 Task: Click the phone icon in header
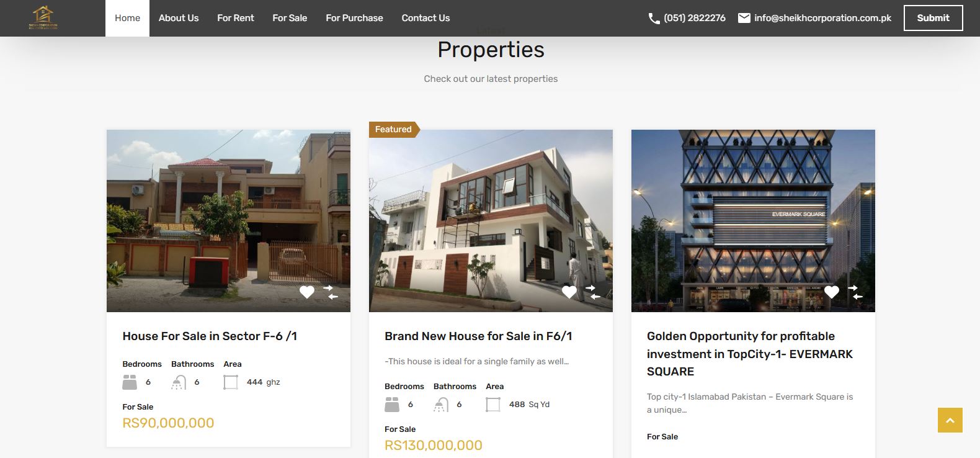[x=654, y=19]
